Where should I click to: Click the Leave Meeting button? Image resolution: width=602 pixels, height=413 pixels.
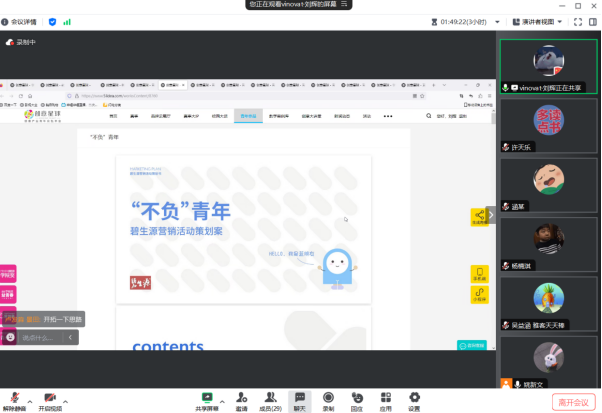[573, 400]
